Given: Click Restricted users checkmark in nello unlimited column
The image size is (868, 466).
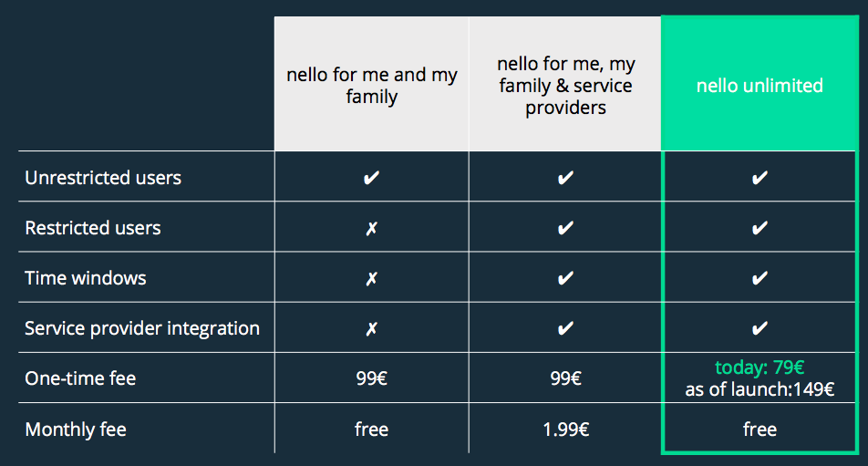Looking at the screenshot, I should (x=759, y=228).
